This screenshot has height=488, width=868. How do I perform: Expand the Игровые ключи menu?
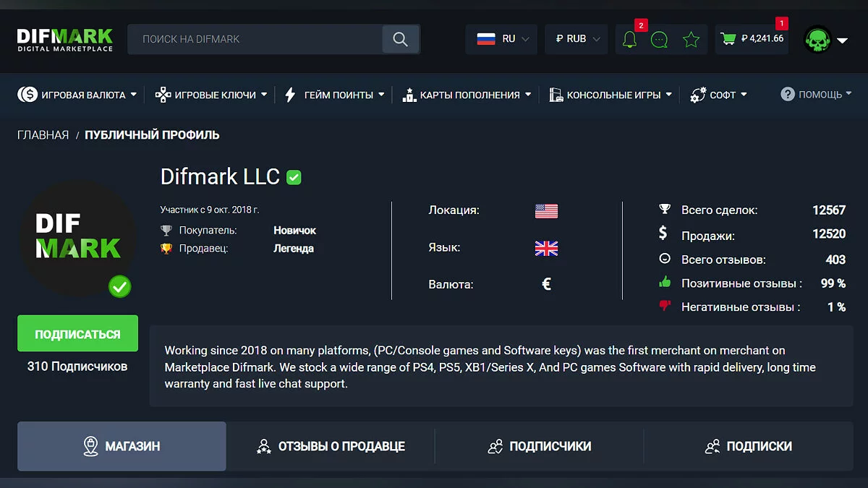(x=264, y=95)
